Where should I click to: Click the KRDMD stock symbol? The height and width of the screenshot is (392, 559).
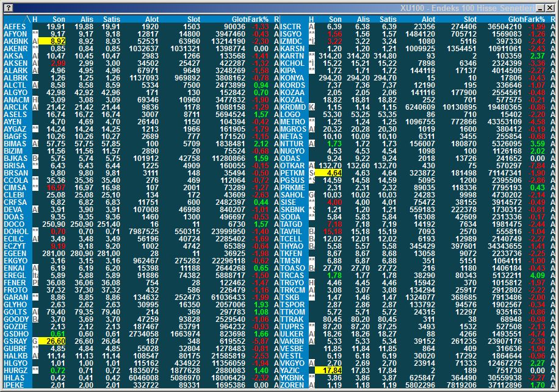[293, 107]
